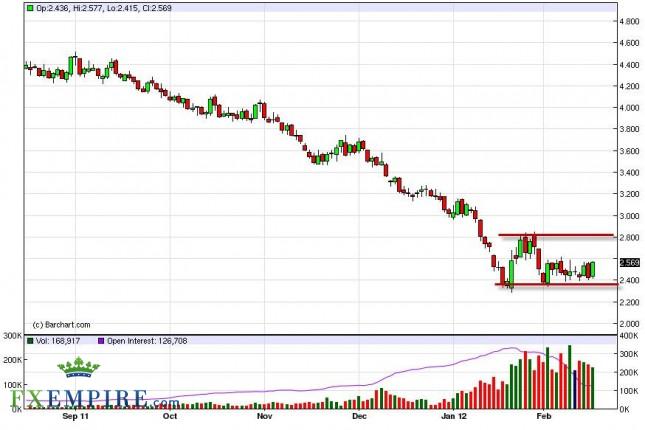The image size is (645, 430).
Task: Click the 4.000 price axis label
Action: pyautogui.click(x=629, y=108)
